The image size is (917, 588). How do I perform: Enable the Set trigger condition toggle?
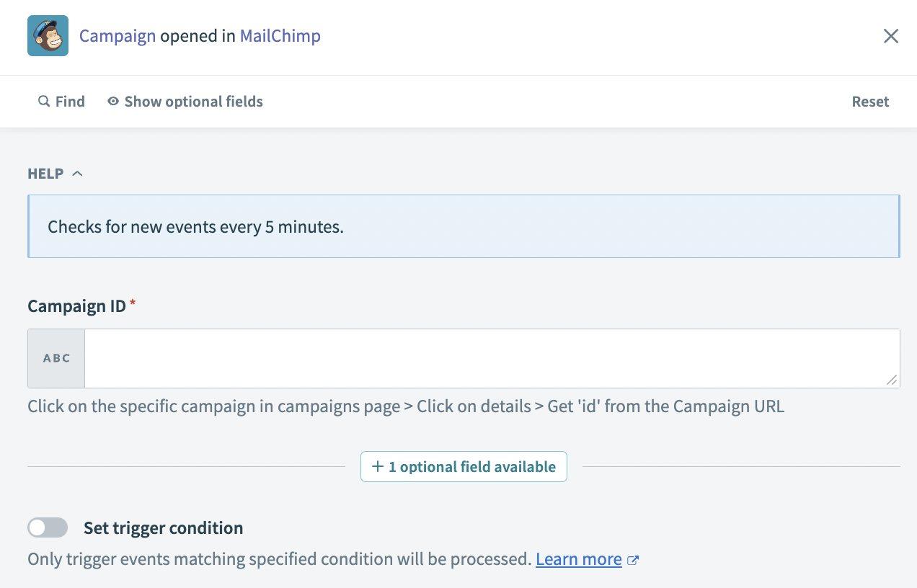tap(47, 527)
